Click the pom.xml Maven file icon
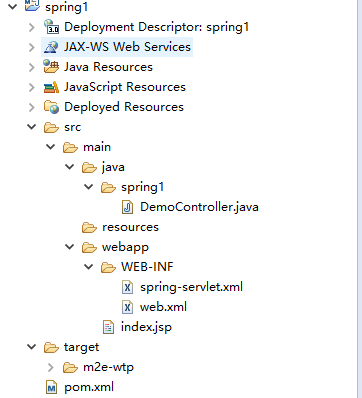Screen dimensions: 362x398 coord(51,387)
